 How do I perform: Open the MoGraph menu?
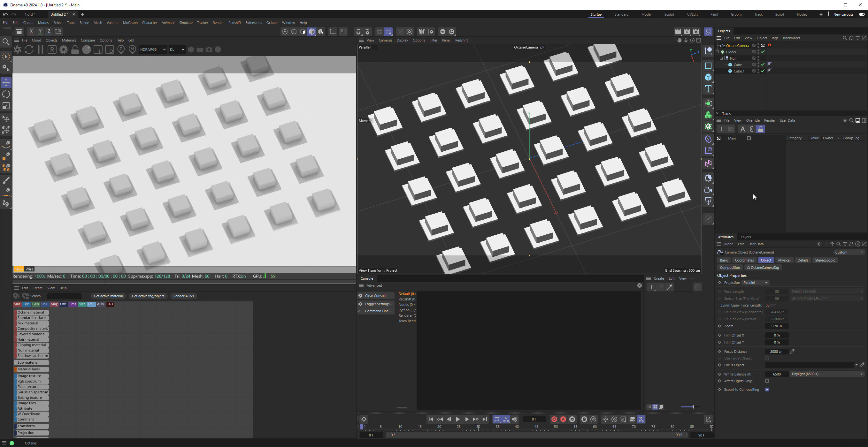pos(130,23)
